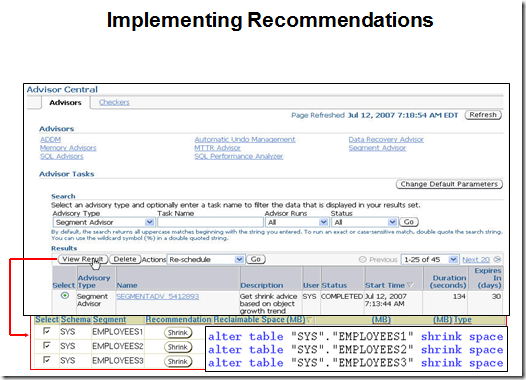Click Go button next to Actions dropdown
Viewport: 526px width, 380px height.
point(256,259)
